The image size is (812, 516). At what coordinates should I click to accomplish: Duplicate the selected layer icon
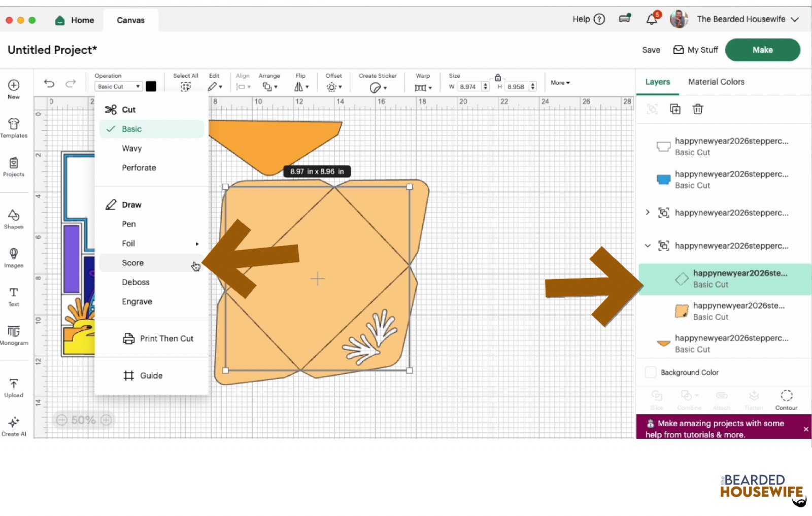(x=675, y=109)
